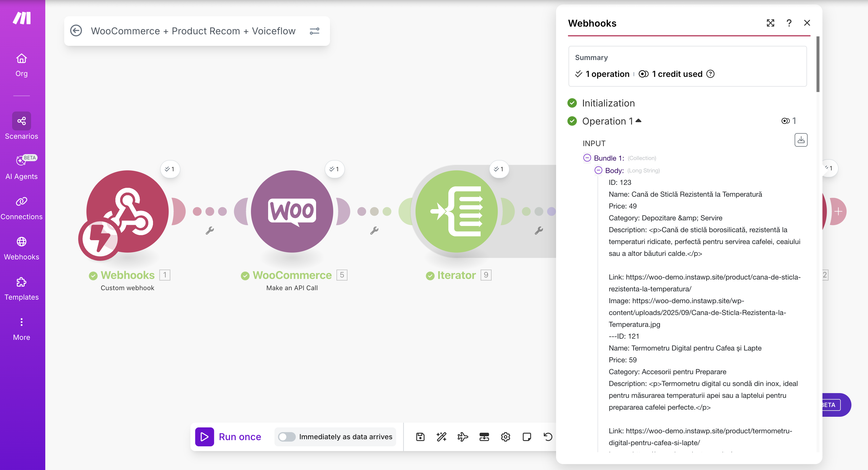
Task: Edit the scenario name field
Action: tap(193, 31)
